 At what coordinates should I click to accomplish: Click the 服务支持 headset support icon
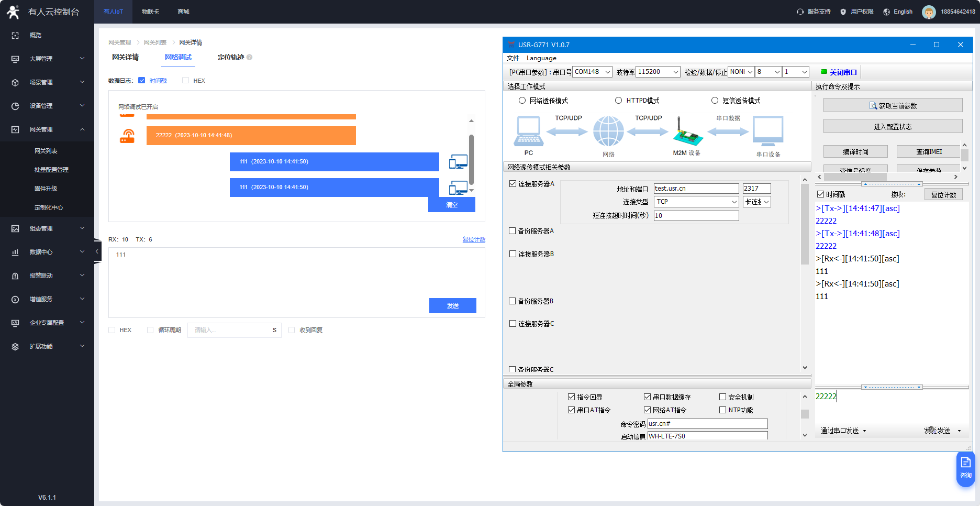coord(800,12)
